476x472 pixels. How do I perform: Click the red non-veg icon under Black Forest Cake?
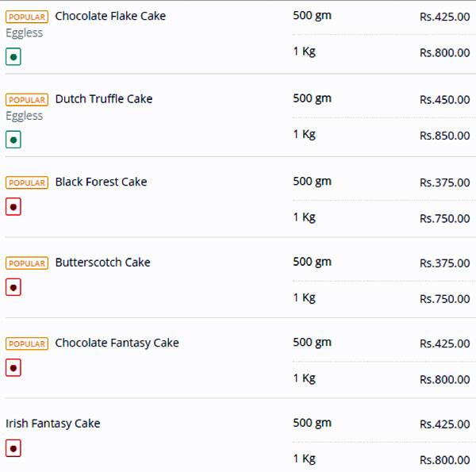pyautogui.click(x=13, y=207)
